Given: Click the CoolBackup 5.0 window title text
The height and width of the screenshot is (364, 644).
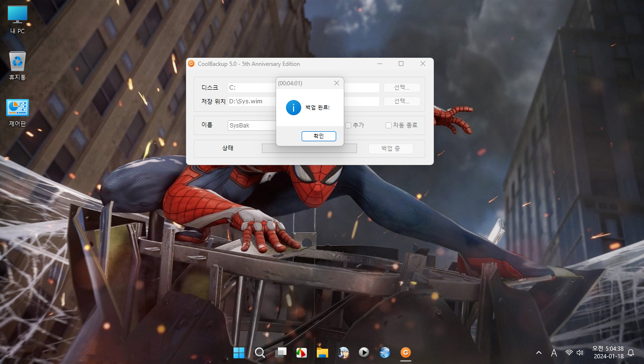Looking at the screenshot, I should point(249,64).
